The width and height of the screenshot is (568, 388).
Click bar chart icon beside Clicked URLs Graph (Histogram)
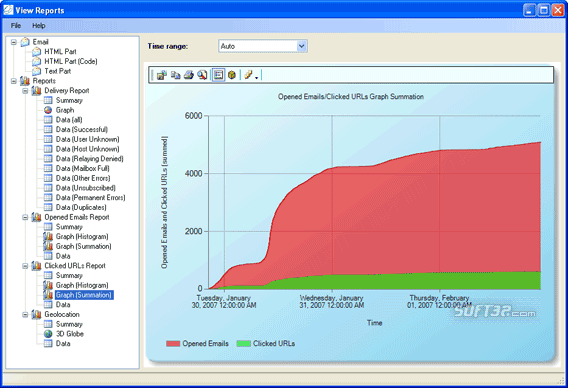pos(48,285)
